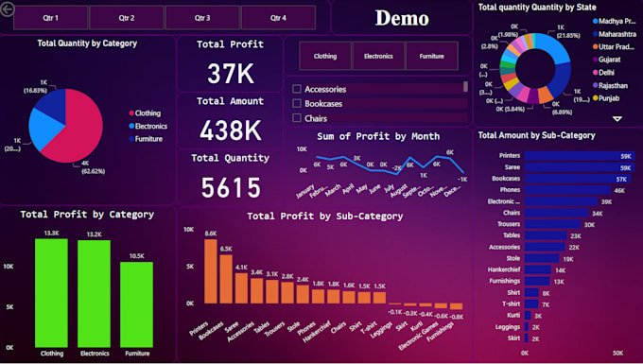
Task: Click Clothing legend entry in pie chart
Action: point(145,113)
